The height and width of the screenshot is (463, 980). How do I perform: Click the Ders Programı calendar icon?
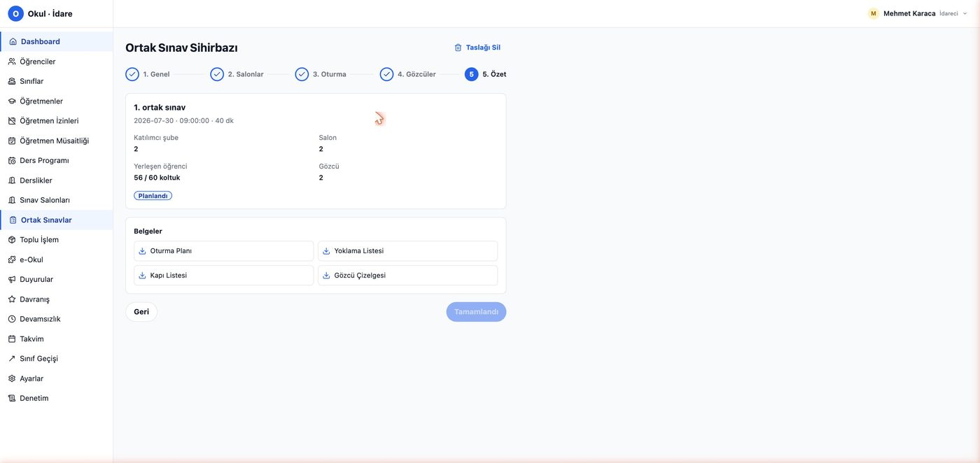(12, 161)
